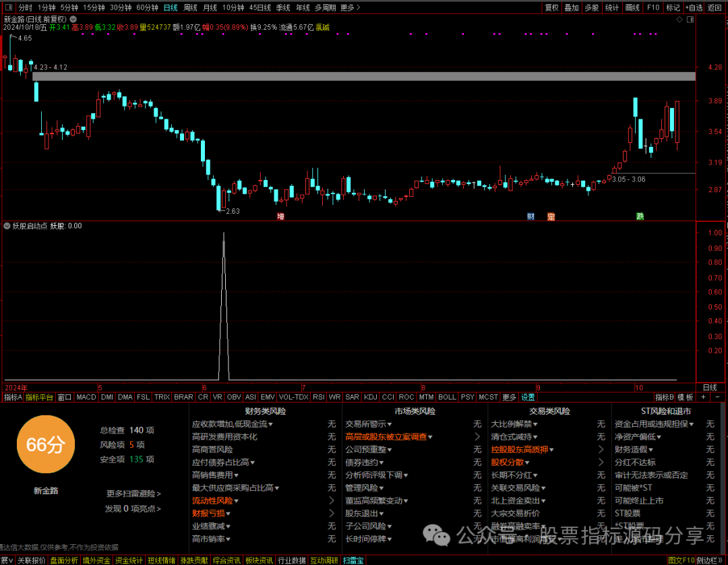
Task: Open the indicator 设置 settings
Action: (x=528, y=397)
